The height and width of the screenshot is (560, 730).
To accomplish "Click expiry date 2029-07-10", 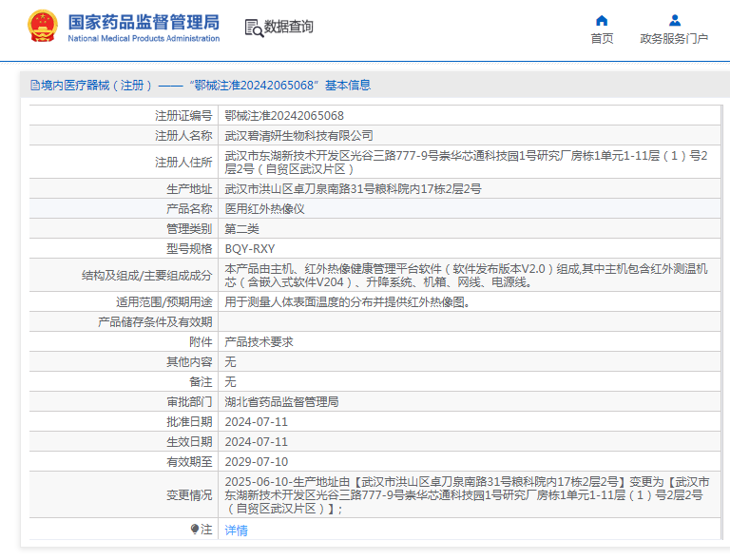I will click(256, 462).
